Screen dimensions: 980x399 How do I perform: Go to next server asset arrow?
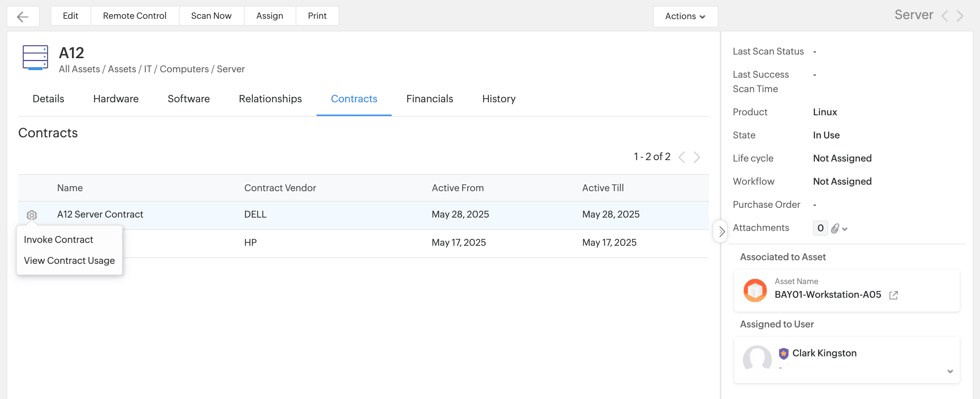point(960,16)
